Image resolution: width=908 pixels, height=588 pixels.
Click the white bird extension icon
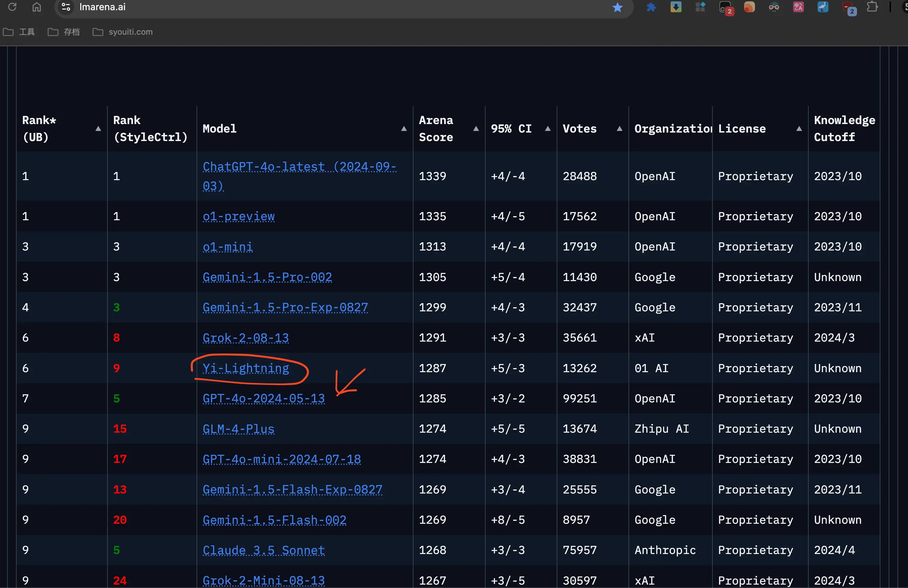(823, 7)
